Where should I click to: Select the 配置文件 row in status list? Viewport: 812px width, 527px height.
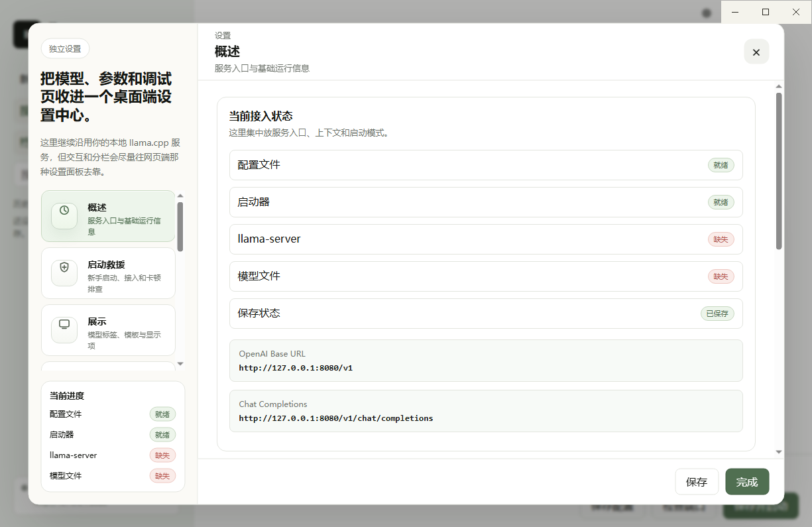pyautogui.click(x=486, y=165)
